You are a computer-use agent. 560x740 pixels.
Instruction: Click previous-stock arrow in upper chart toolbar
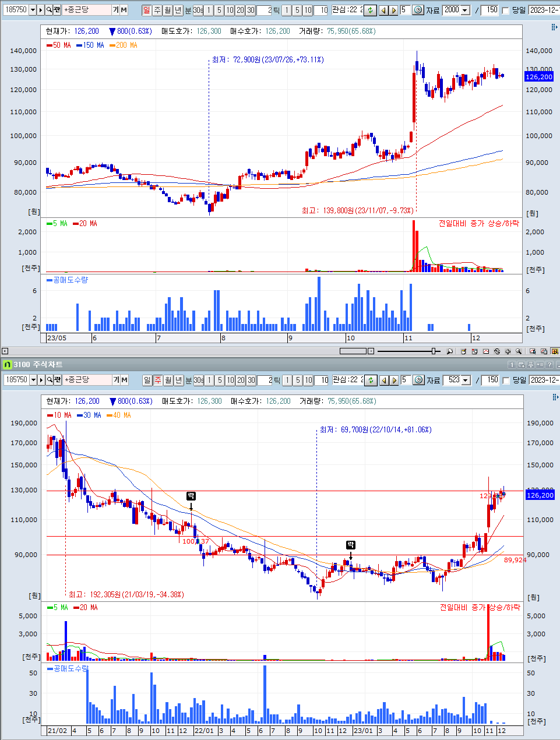coord(383,10)
